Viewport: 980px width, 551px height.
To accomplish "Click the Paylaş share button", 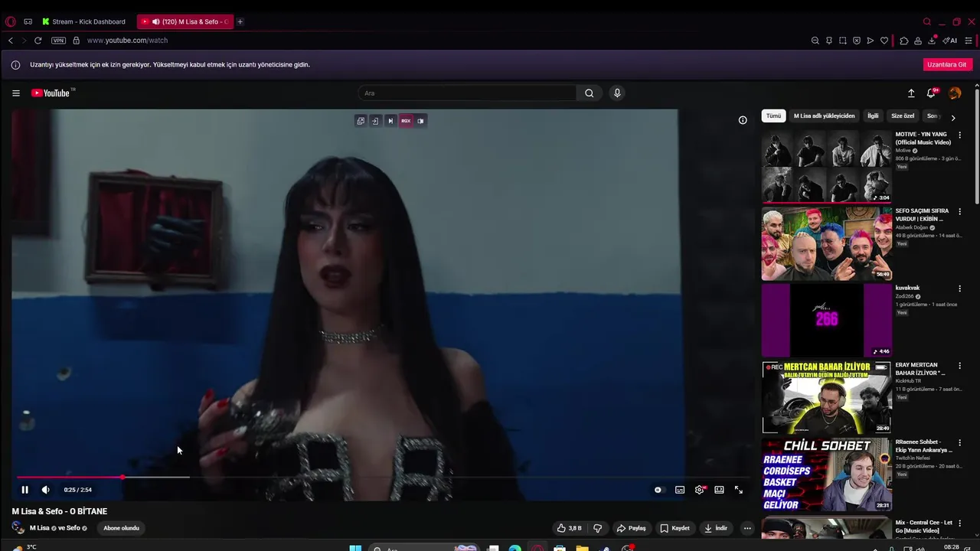I will pos(632,528).
